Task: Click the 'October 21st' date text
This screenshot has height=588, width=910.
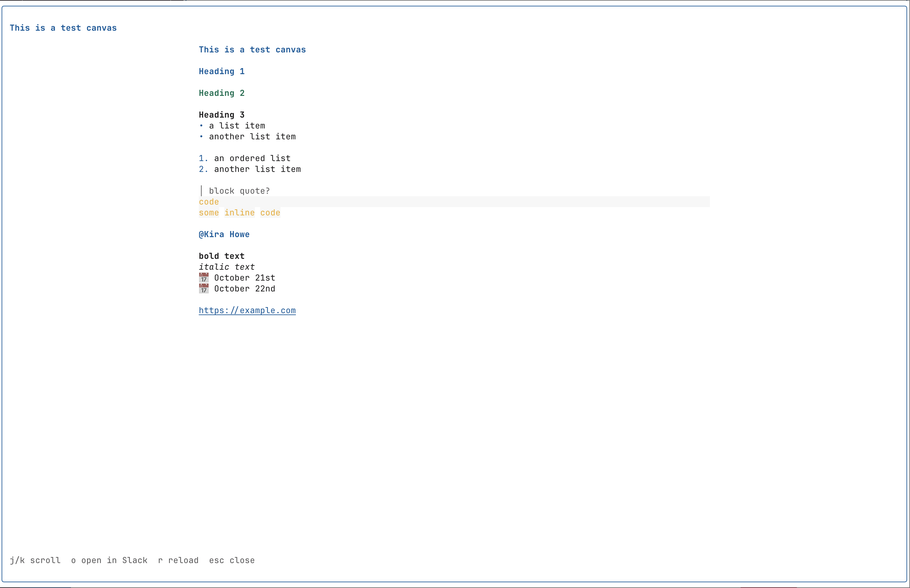Action: click(x=245, y=278)
